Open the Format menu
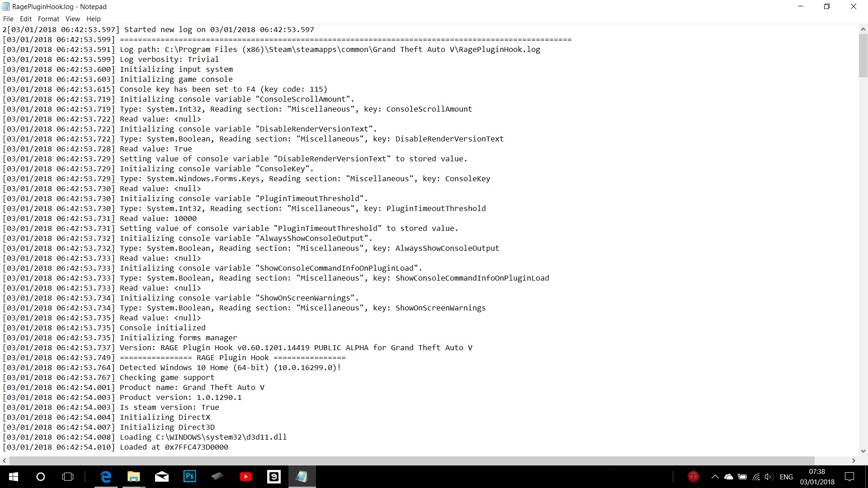The width and height of the screenshot is (868, 488). pos(48,19)
